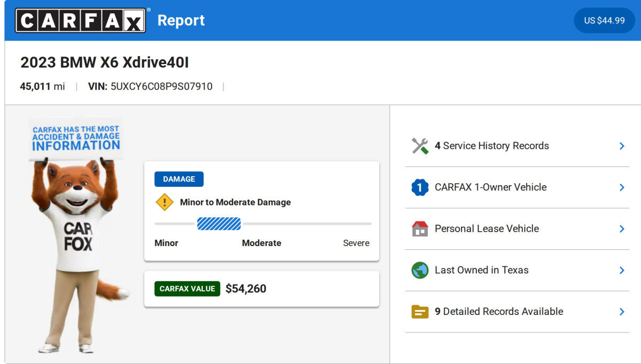Expand the Detailed Records Available chevron

click(622, 312)
